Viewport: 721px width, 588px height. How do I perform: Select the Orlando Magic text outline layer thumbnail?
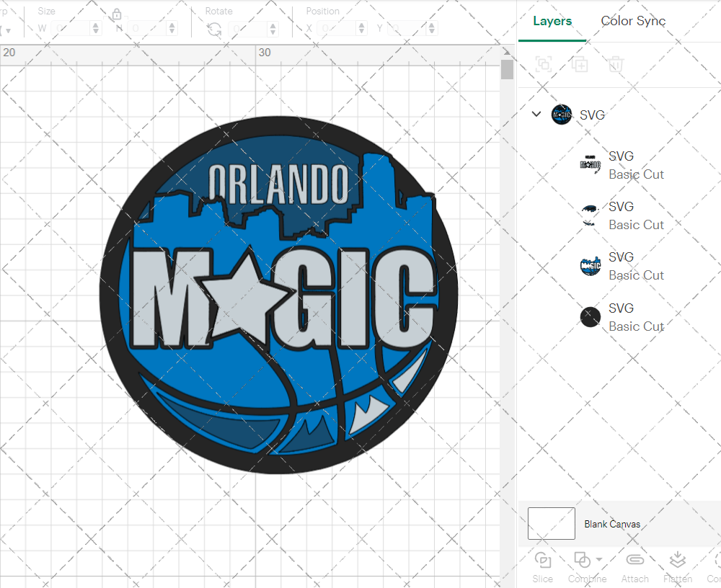[590, 164]
